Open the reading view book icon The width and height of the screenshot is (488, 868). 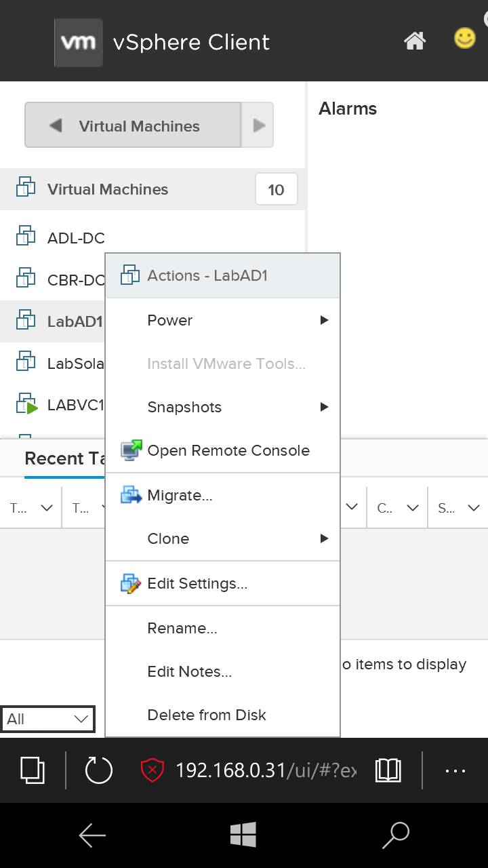click(388, 770)
